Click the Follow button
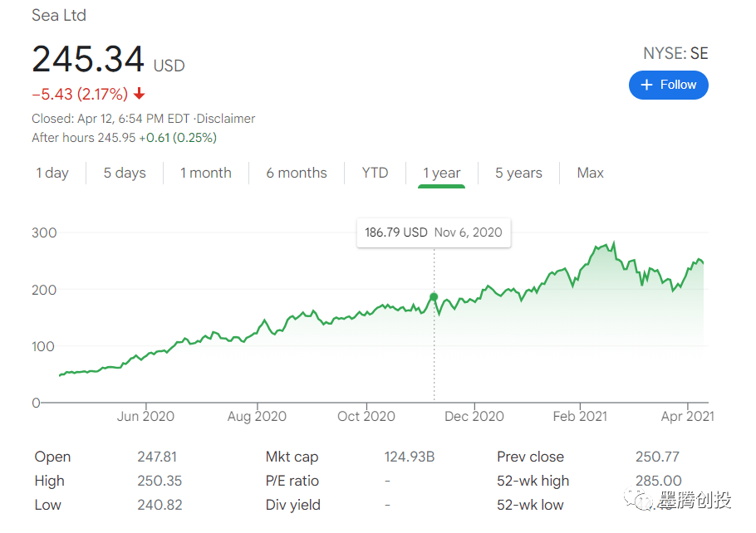 (x=668, y=85)
